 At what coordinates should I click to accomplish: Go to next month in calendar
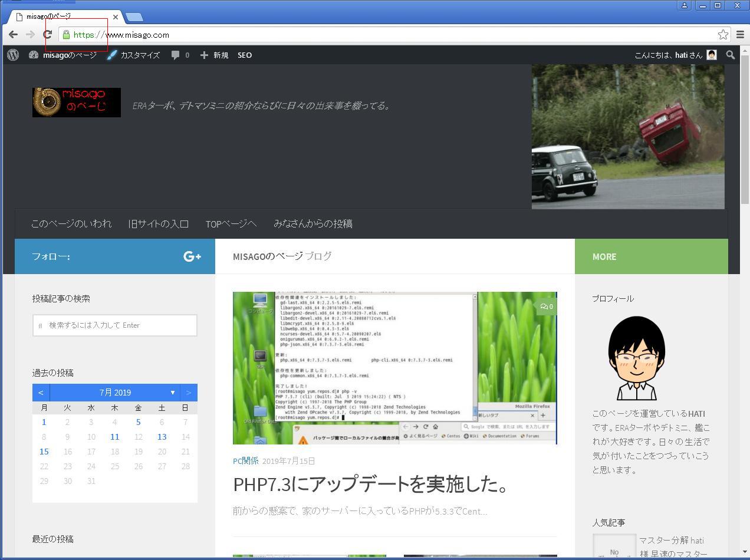[189, 393]
